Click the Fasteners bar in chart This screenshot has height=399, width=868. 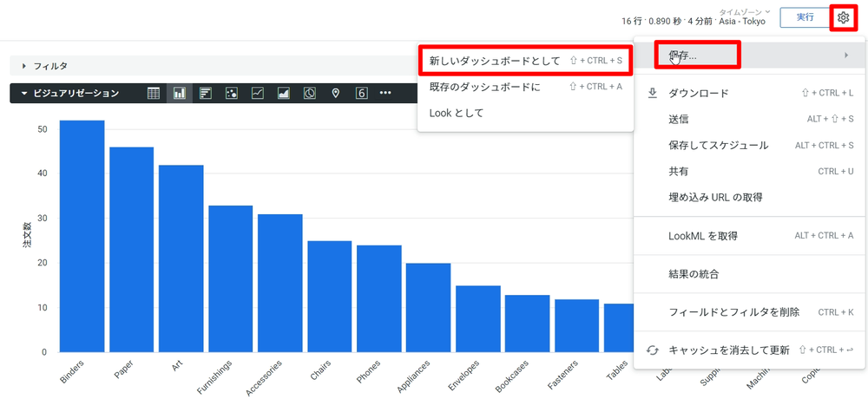[x=577, y=325]
